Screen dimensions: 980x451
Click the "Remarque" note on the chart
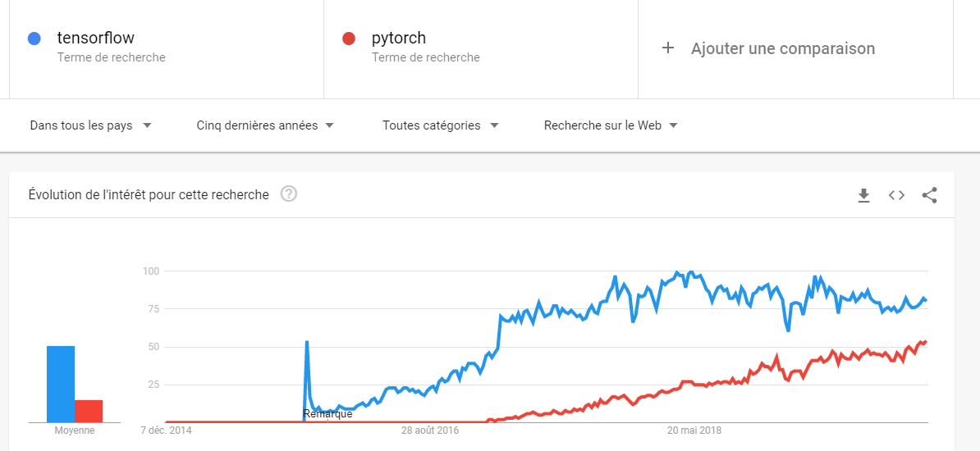point(327,414)
